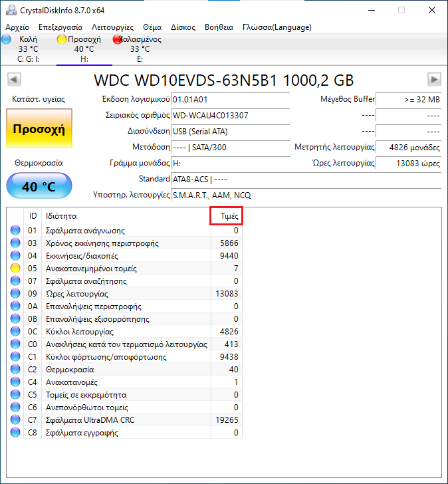Click the firmware field 01.01A01
448x484 pixels.
pyautogui.click(x=230, y=100)
